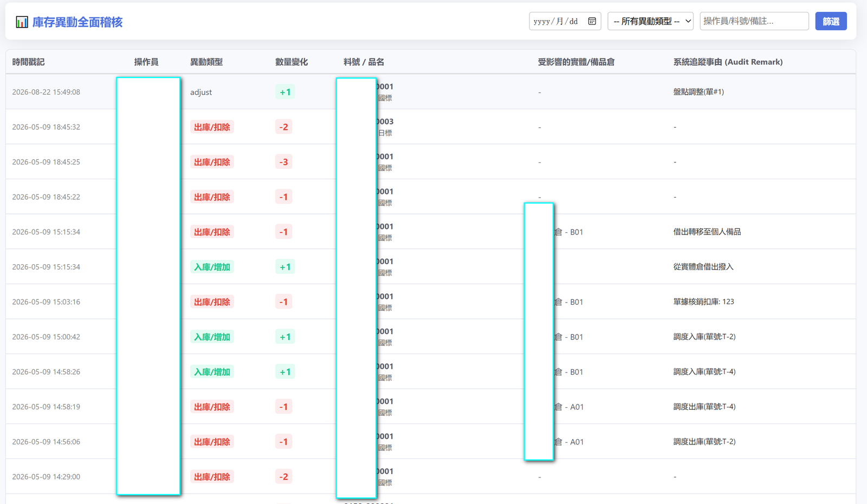Image resolution: width=867 pixels, height=504 pixels.
Task: Select timestamp 2026-05-09 15:00:42
Action: point(46,337)
